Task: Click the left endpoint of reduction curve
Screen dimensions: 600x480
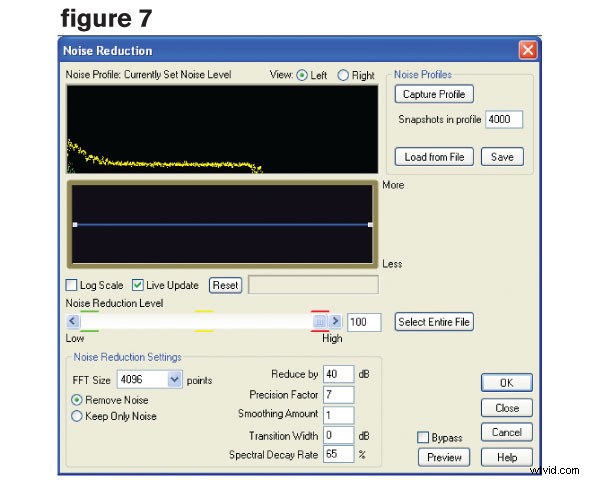Action: pyautogui.click(x=75, y=225)
